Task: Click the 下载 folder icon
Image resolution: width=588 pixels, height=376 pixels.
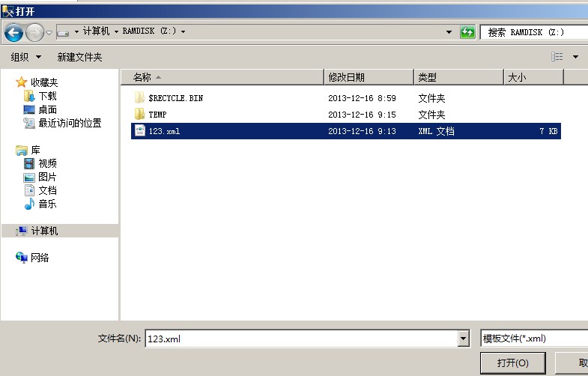Action: tap(29, 96)
